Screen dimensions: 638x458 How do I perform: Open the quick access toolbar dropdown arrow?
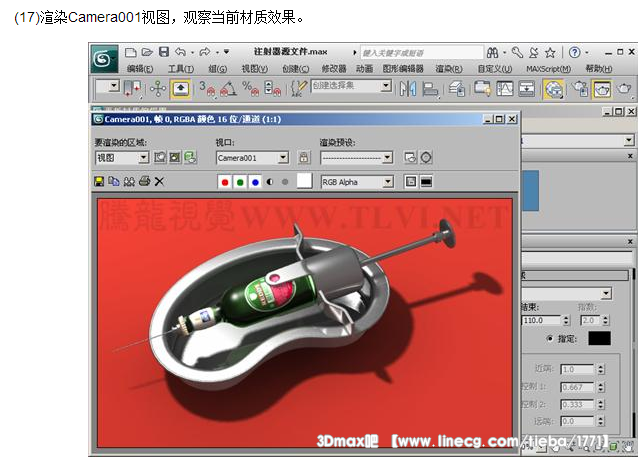[227, 52]
